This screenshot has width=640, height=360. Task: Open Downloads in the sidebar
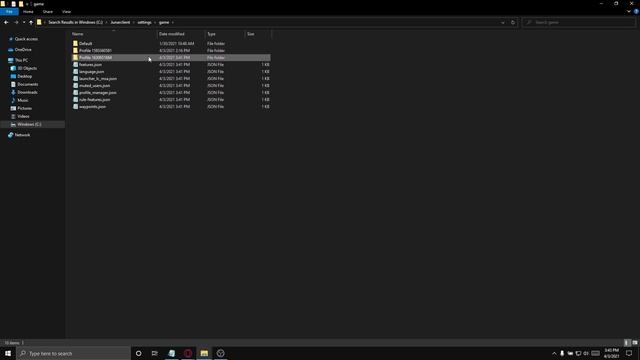[x=27, y=92]
